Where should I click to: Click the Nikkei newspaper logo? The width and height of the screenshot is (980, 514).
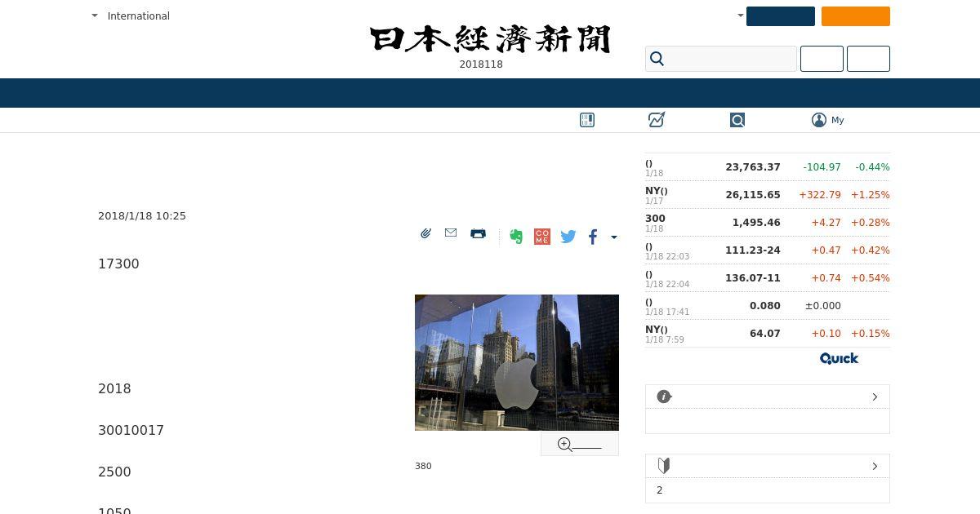(490, 39)
